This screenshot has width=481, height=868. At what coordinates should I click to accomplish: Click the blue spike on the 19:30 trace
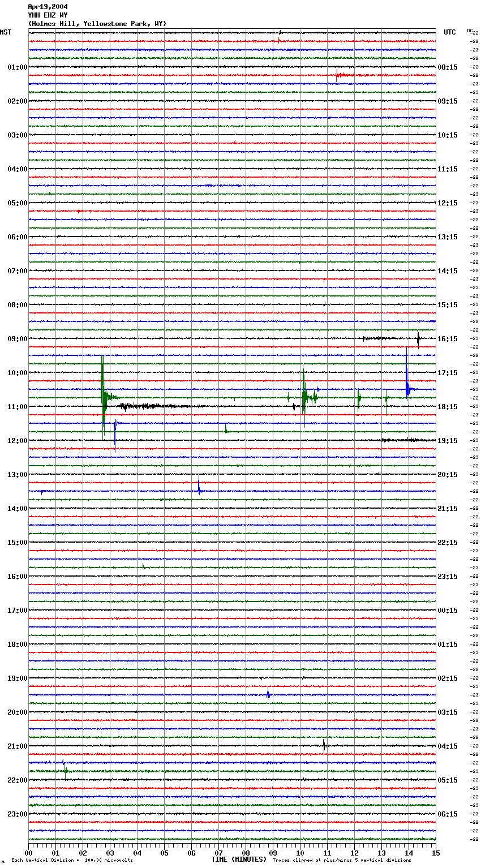click(x=268, y=693)
